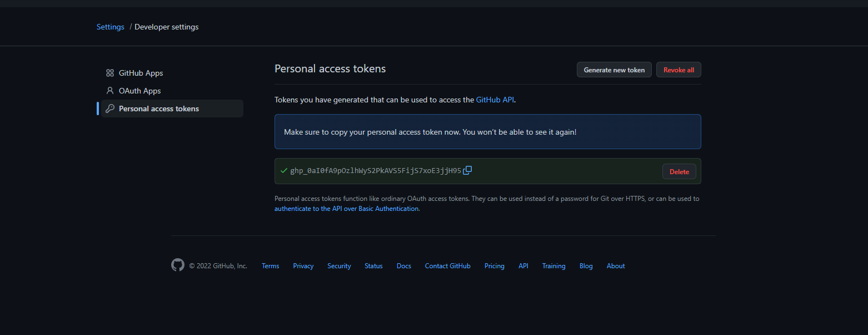Copy the token with the clipboard icon

click(x=467, y=170)
